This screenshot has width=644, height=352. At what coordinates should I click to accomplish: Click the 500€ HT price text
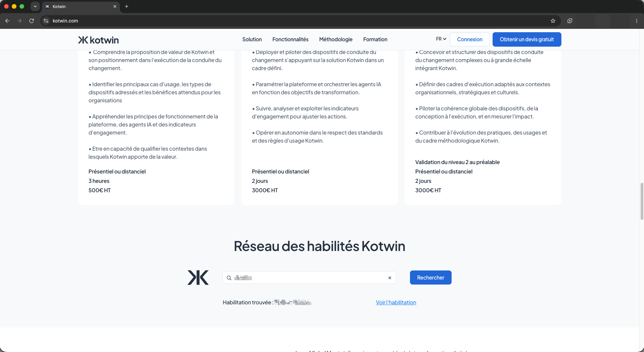[100, 190]
